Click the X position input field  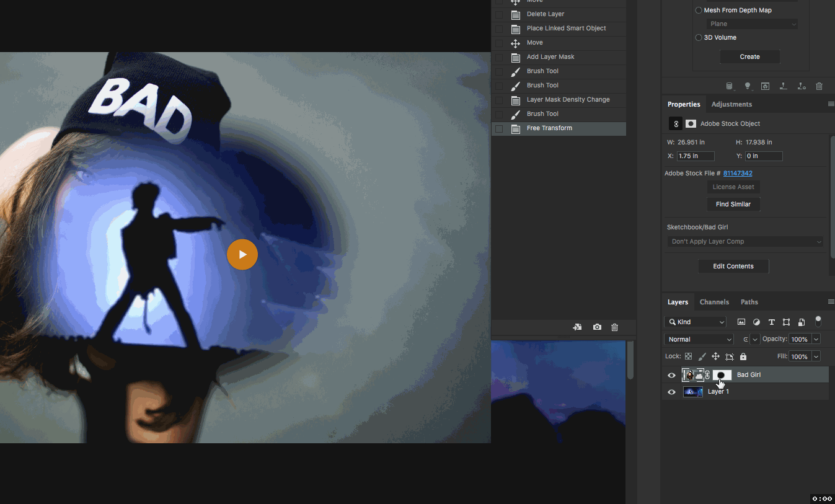(696, 156)
